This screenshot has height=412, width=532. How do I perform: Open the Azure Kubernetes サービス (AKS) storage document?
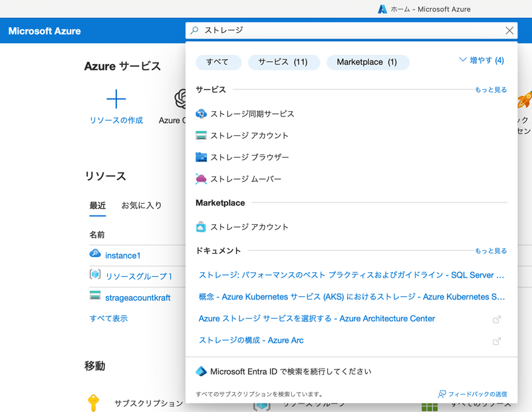352,297
